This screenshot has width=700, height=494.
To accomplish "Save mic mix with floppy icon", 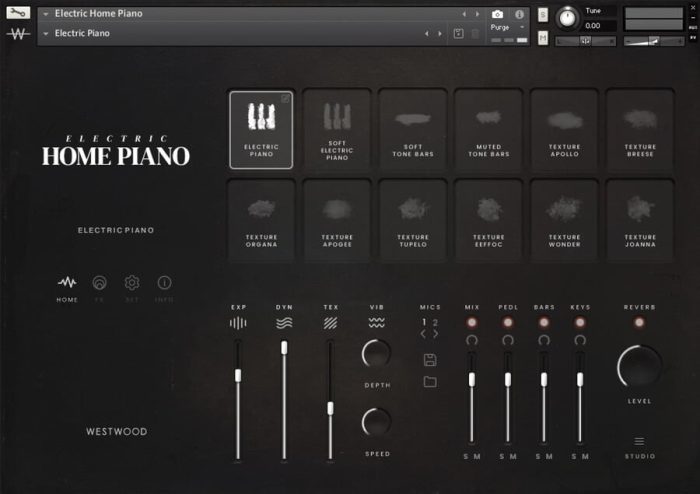I will point(430,360).
